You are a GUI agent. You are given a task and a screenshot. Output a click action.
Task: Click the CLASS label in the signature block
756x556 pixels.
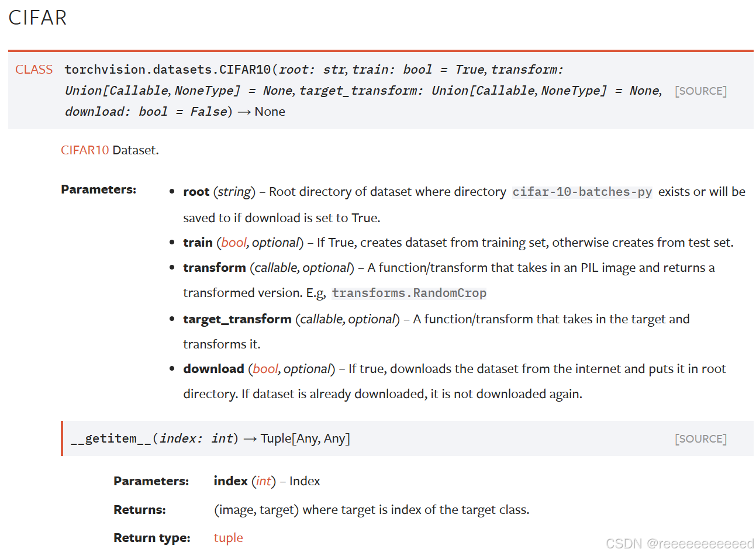[x=34, y=69]
